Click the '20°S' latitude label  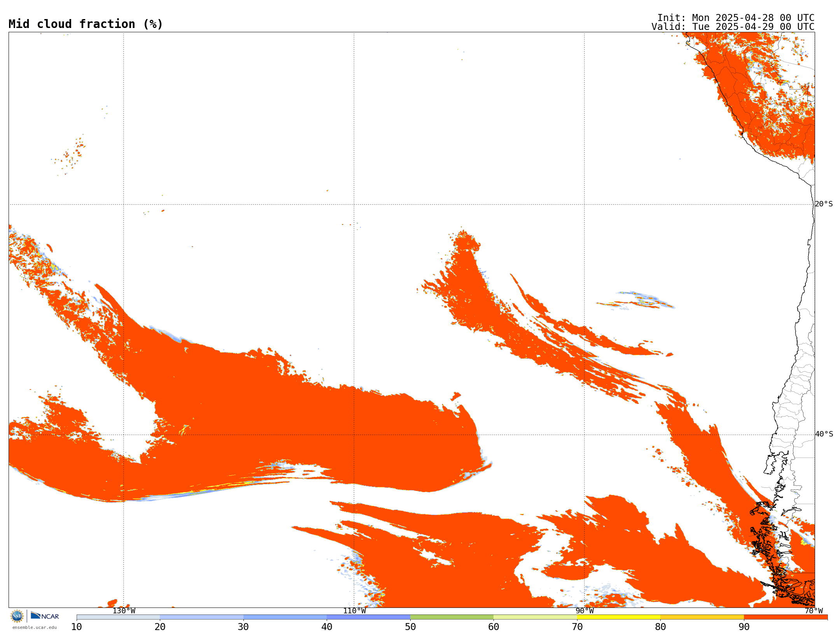pyautogui.click(x=824, y=204)
